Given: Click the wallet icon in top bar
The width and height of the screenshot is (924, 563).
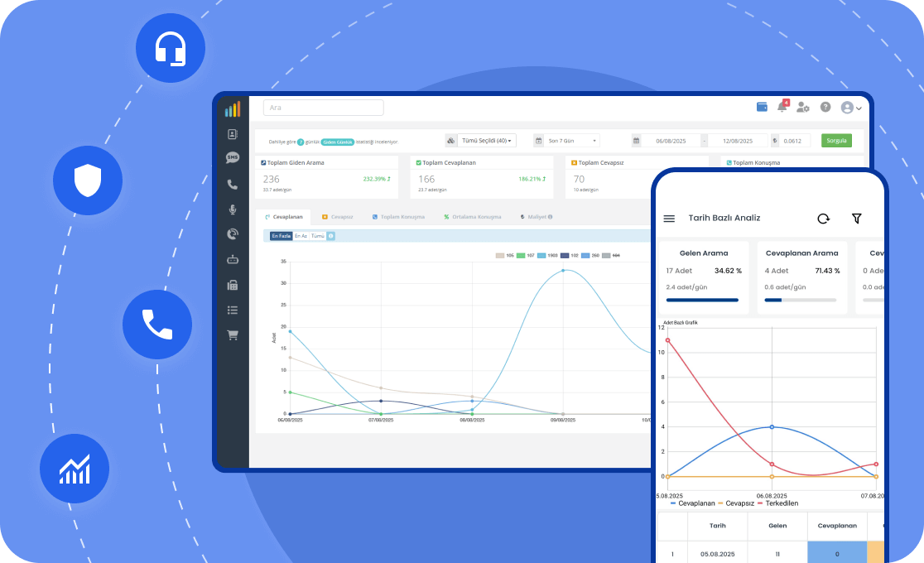Looking at the screenshot, I should tap(762, 107).
